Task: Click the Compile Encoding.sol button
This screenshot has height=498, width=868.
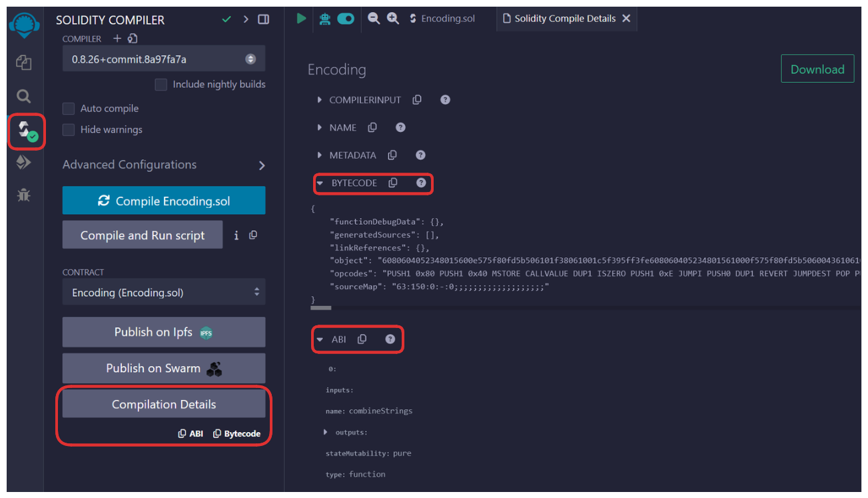Action: (163, 201)
